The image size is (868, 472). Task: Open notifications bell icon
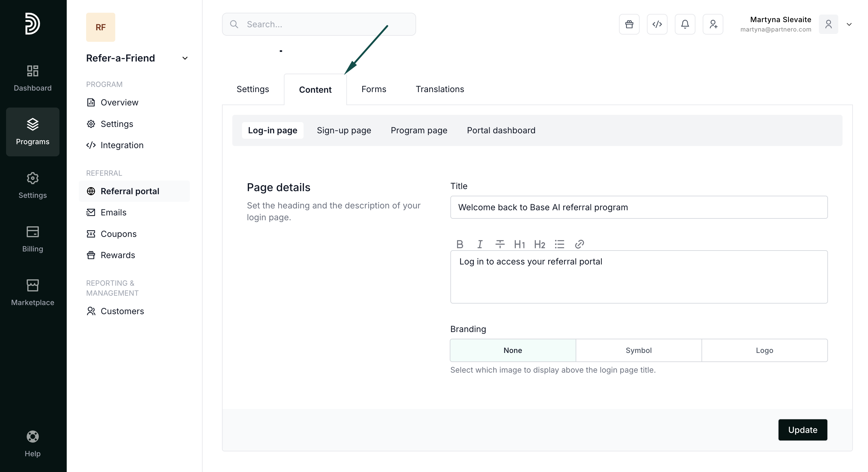pyautogui.click(x=685, y=24)
